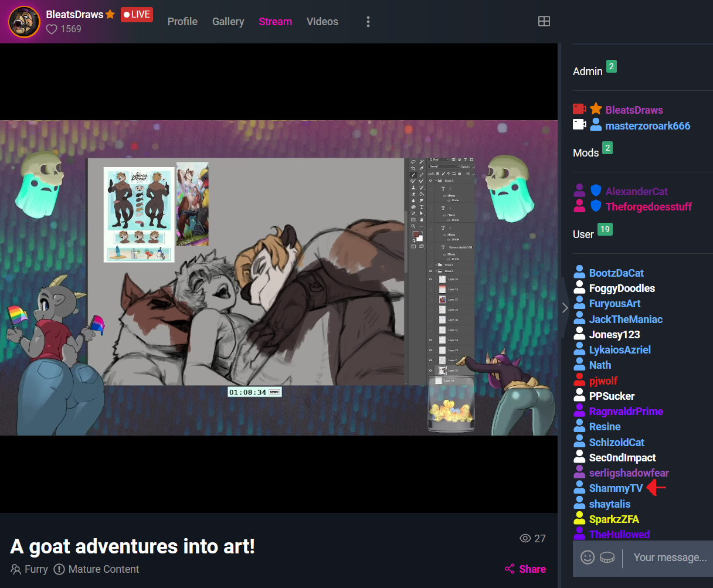Select the Stream tab
Screen dimensions: 713x588
[276, 22]
